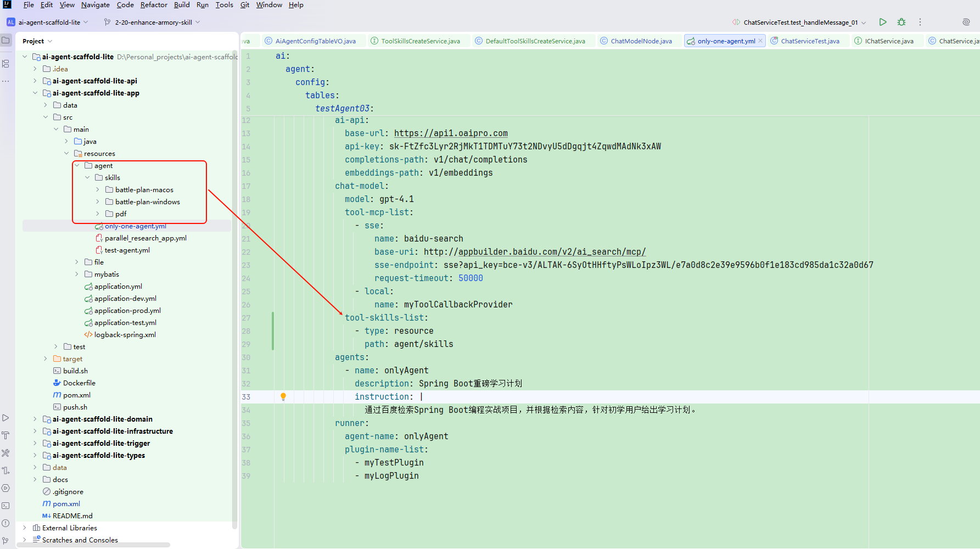Open the Terminal tool window

click(x=5, y=506)
